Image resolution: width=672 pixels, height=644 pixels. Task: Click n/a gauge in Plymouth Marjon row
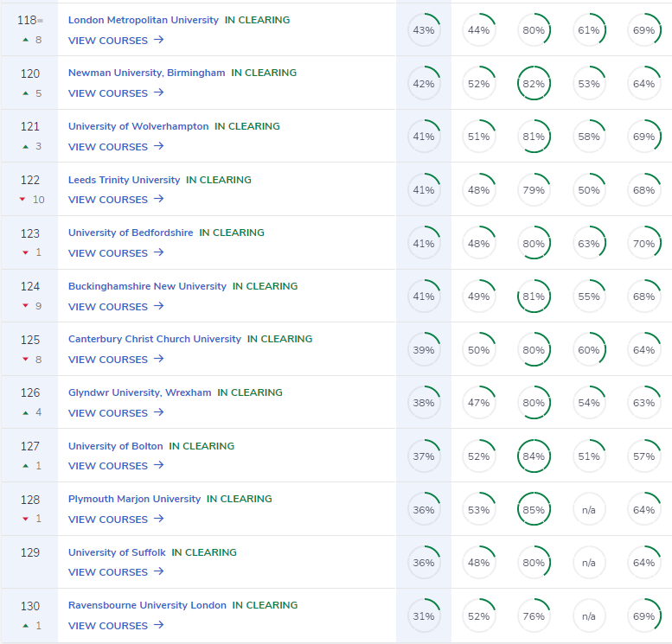point(589,509)
